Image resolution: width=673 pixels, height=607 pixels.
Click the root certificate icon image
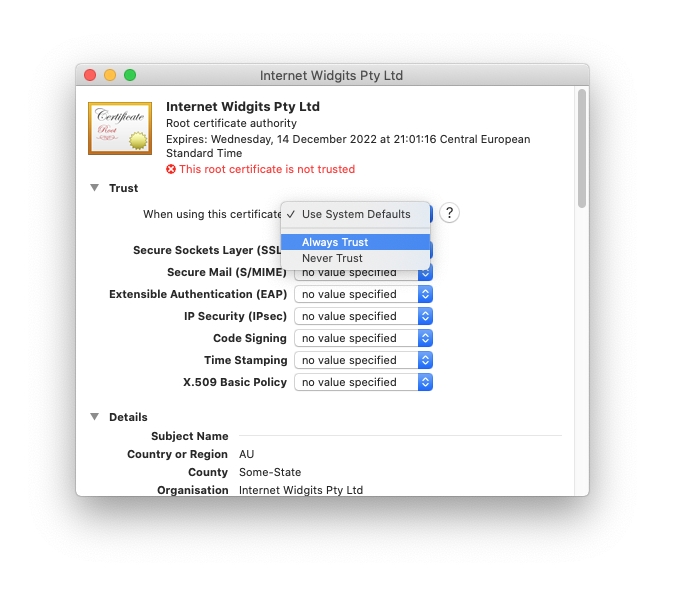click(x=120, y=128)
